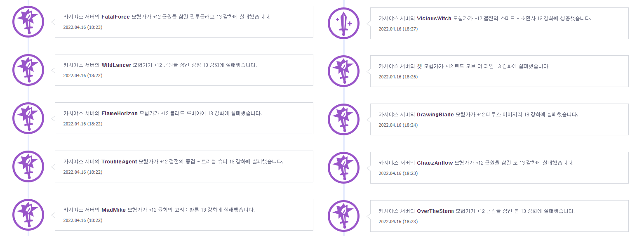Image resolution: width=644 pixels, height=236 pixels.
Task: Open the ChaozAirflow adventurer profile link
Action: [435, 163]
